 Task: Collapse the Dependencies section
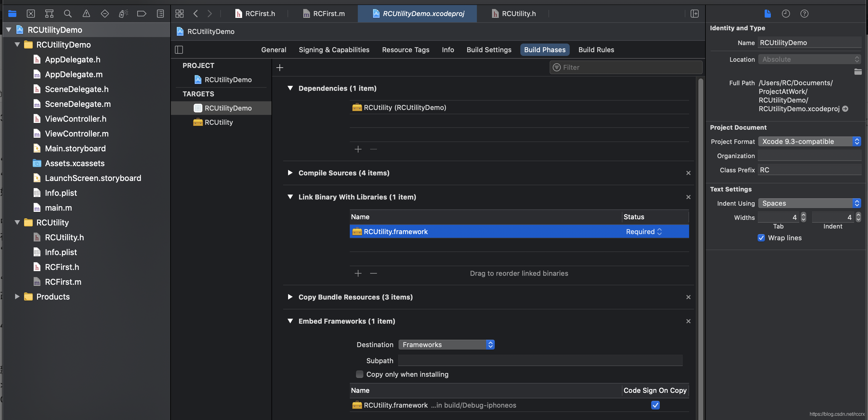pos(290,88)
